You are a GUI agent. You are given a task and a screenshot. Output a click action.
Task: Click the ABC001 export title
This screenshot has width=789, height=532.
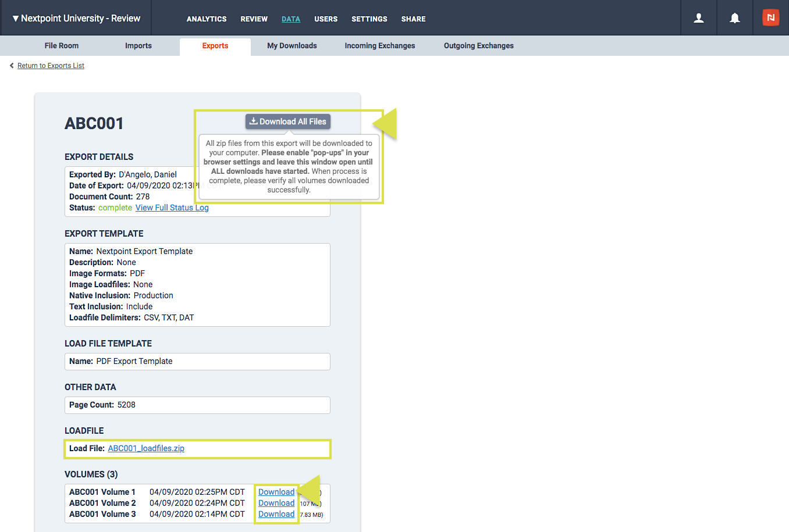pos(94,123)
